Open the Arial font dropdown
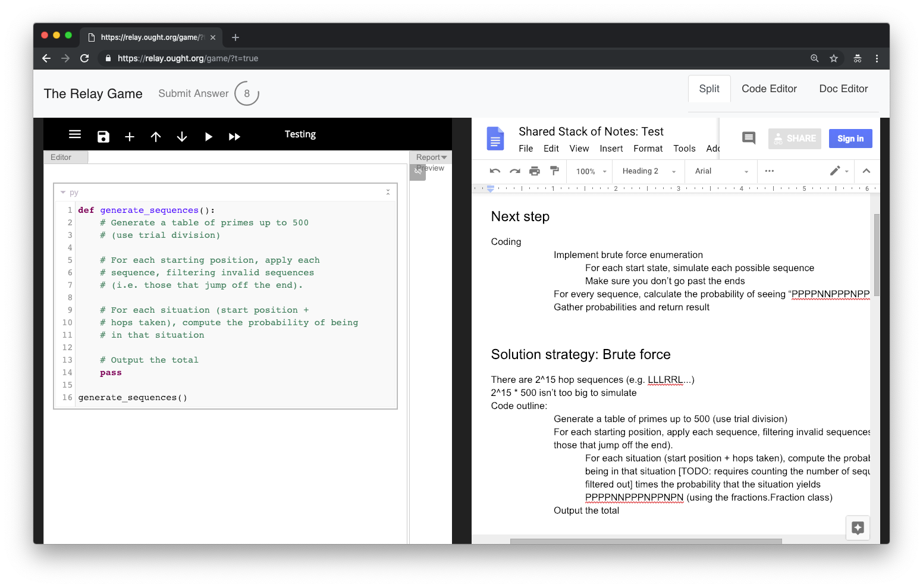The image size is (923, 588). pos(721,171)
